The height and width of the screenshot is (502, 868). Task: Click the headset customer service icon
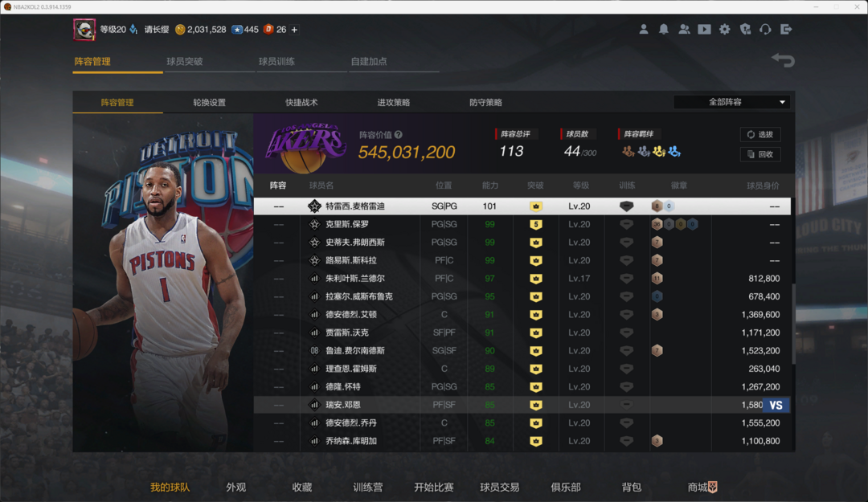(x=766, y=30)
